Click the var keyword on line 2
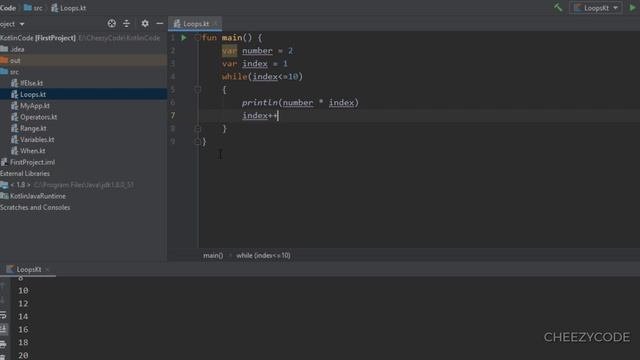The image size is (640, 360). tap(229, 51)
